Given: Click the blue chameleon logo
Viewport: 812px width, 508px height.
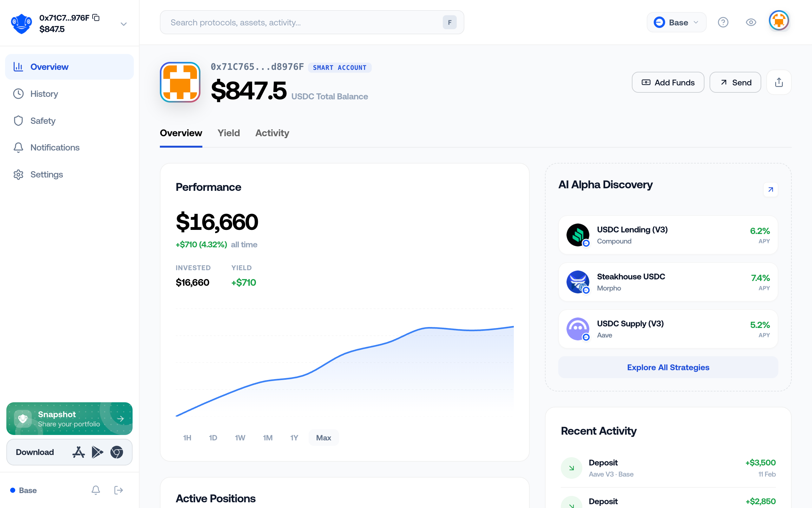Looking at the screenshot, I should [x=22, y=23].
